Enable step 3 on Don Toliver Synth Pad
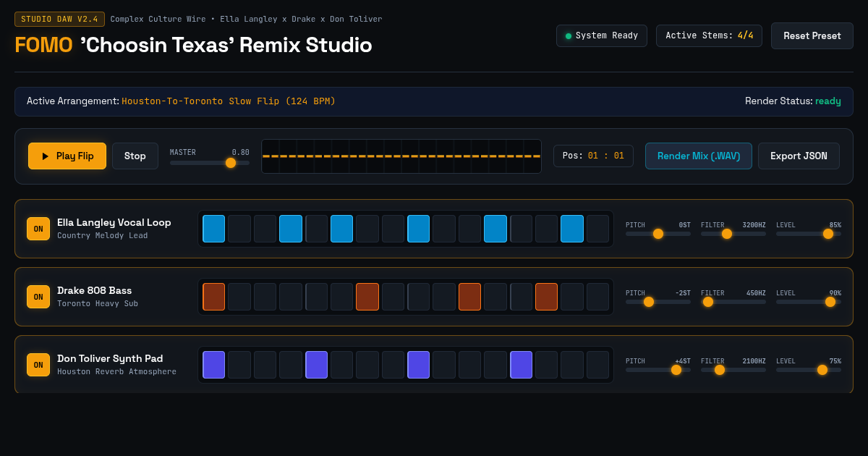This screenshot has height=456, width=868. pos(265,365)
